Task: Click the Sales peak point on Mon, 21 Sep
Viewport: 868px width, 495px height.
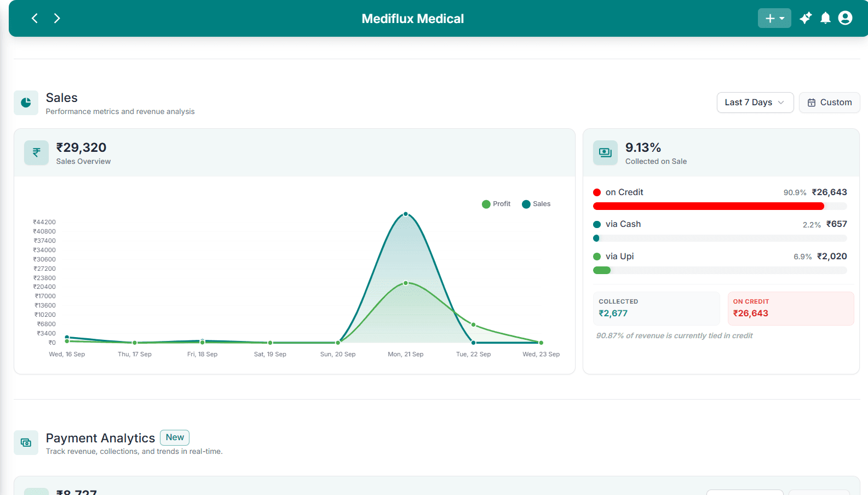Action: coord(406,214)
